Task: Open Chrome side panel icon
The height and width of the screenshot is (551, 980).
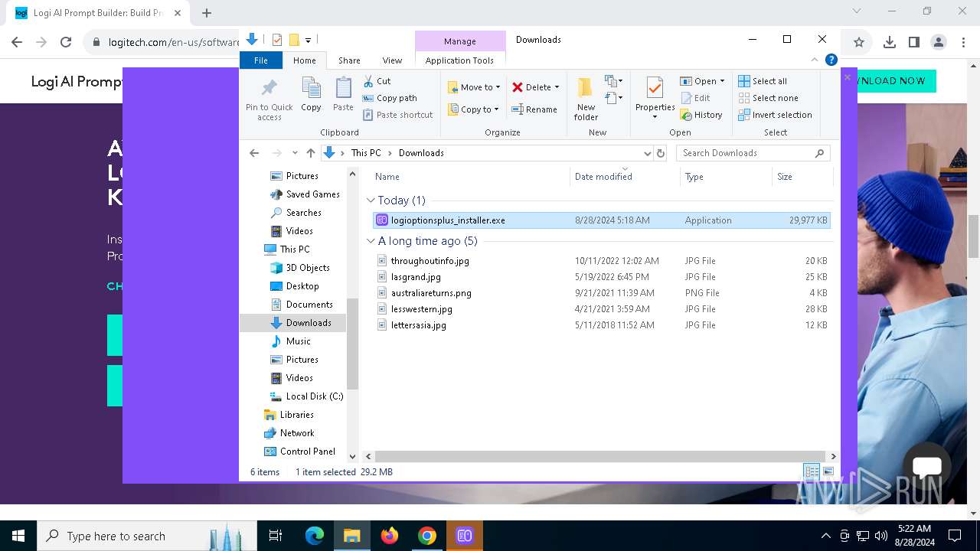Action: 913,42
